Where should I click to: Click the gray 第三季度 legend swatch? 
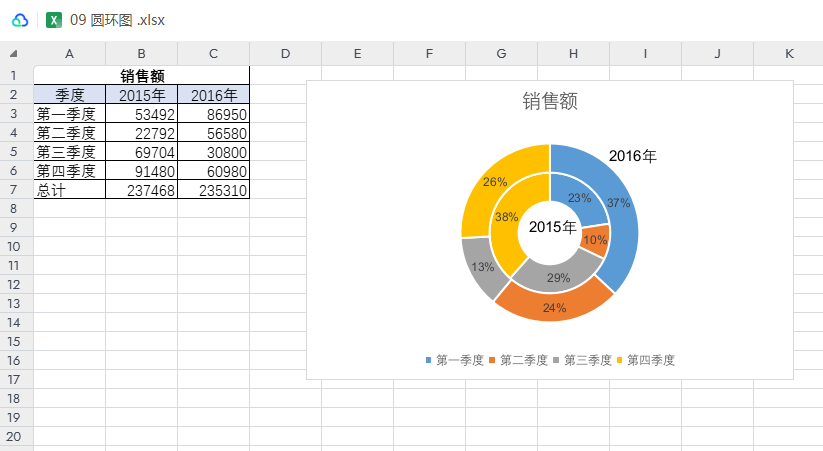(556, 360)
